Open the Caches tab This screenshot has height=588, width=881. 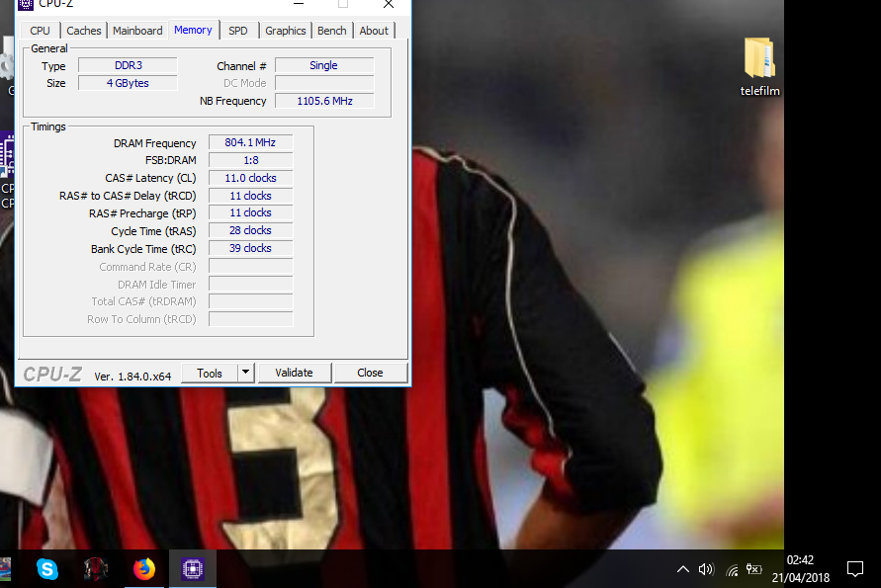click(84, 31)
